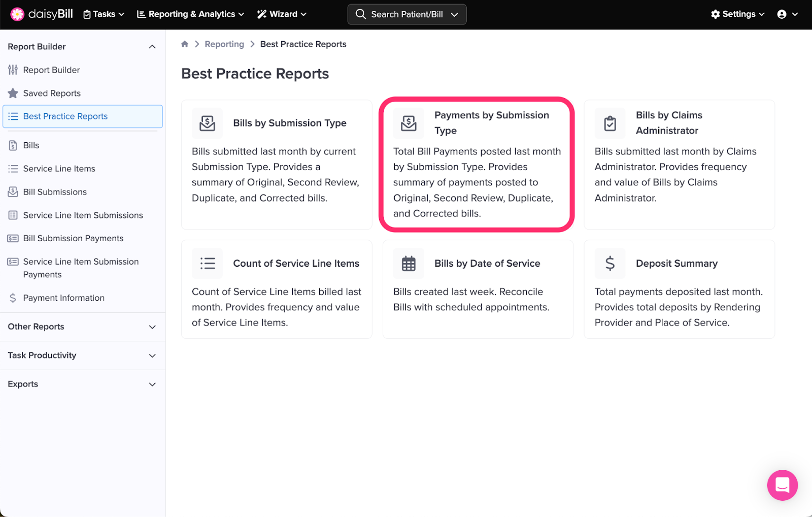Image resolution: width=812 pixels, height=517 pixels.
Task: Open the pink chat support bubble
Action: coord(782,485)
